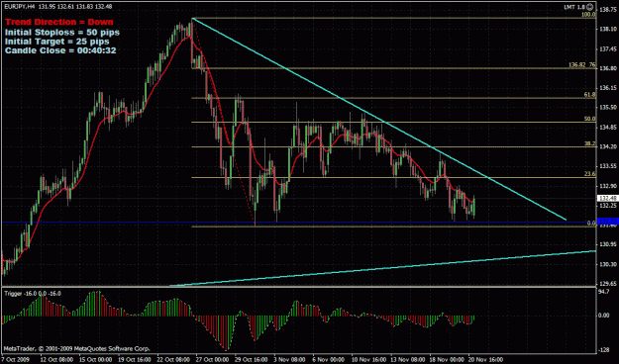Click the 137.45 price axis label
Viewport: 619px width, 364px height.
tap(608, 48)
